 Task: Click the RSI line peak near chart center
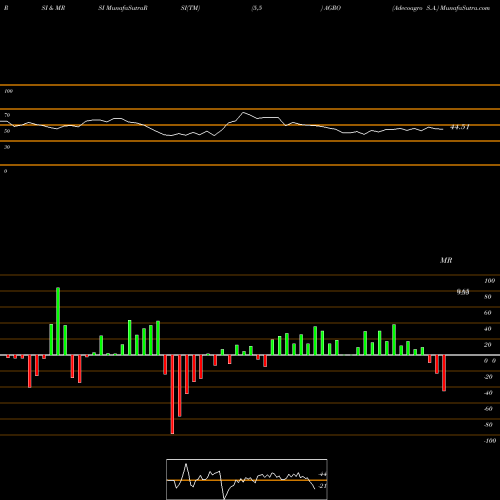point(243,113)
